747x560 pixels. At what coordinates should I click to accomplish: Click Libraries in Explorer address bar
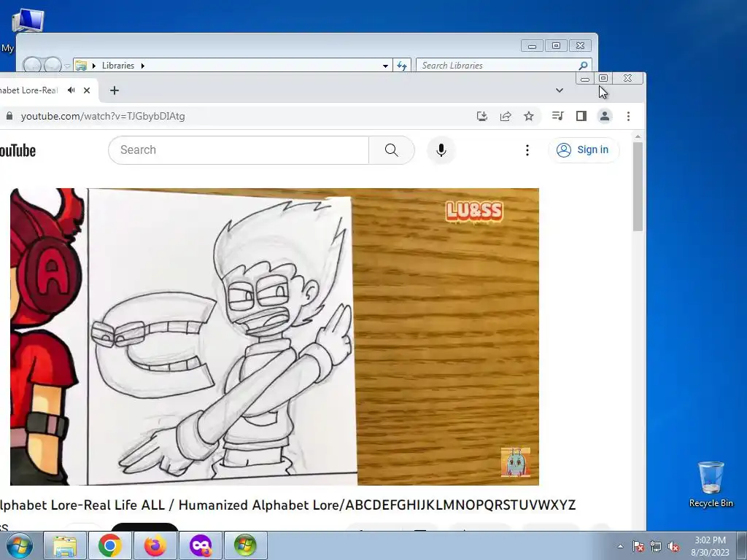117,65
